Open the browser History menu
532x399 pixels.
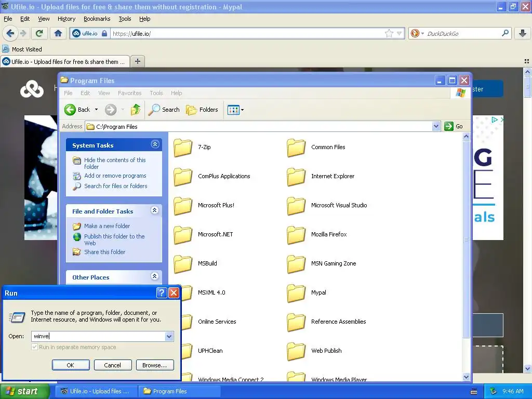click(66, 19)
